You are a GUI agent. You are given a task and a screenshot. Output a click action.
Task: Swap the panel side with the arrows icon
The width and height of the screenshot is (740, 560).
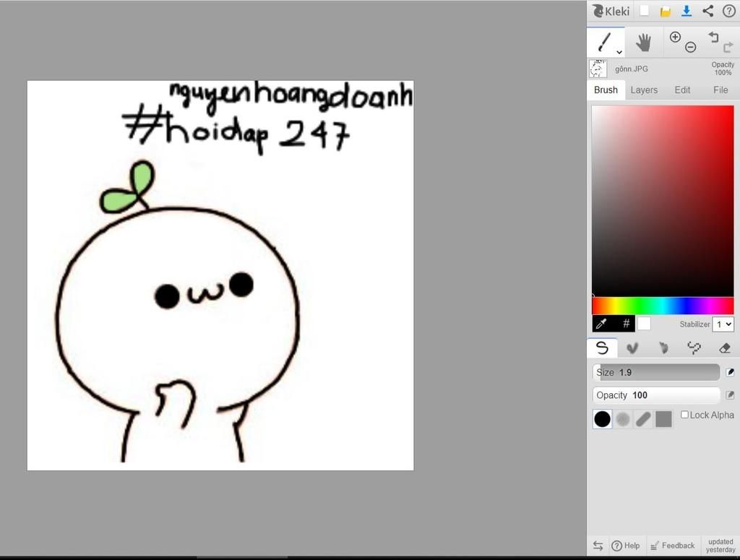598,546
